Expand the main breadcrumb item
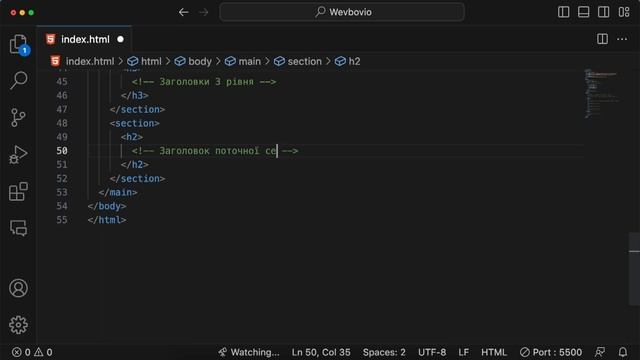This screenshot has width=640, height=360. click(243, 61)
